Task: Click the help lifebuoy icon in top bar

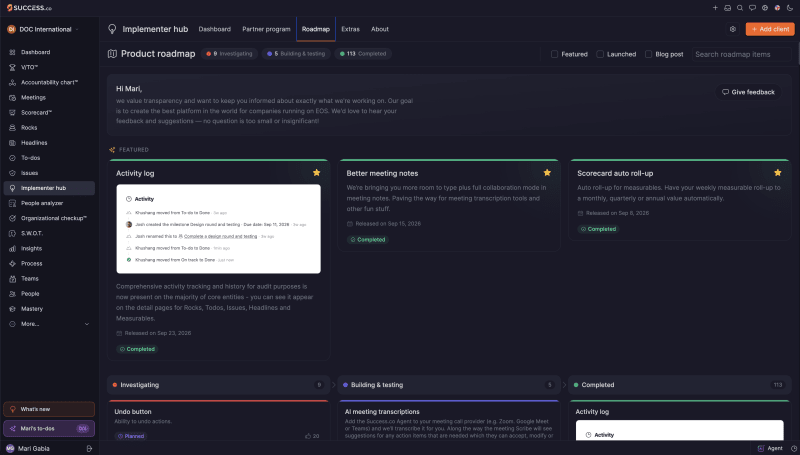Action: click(x=765, y=8)
